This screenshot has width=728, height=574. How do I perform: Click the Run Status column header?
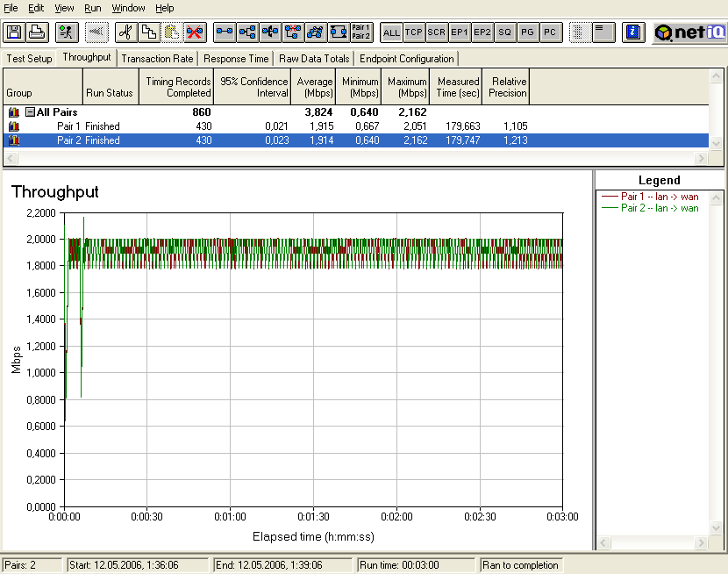click(111, 86)
